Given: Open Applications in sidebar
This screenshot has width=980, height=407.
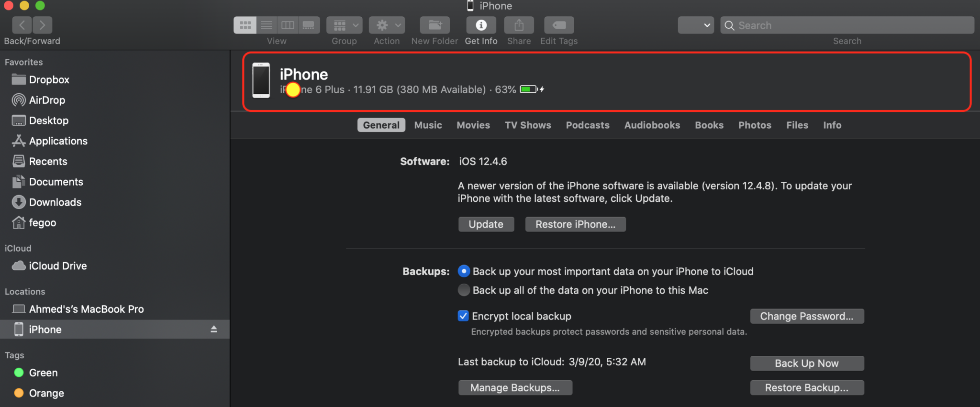Looking at the screenshot, I should [58, 141].
